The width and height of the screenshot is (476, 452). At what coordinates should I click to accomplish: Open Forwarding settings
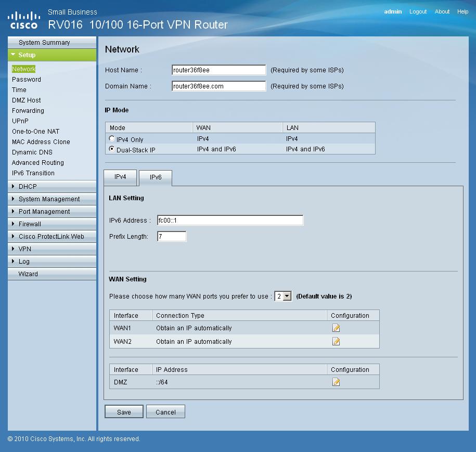pos(28,110)
